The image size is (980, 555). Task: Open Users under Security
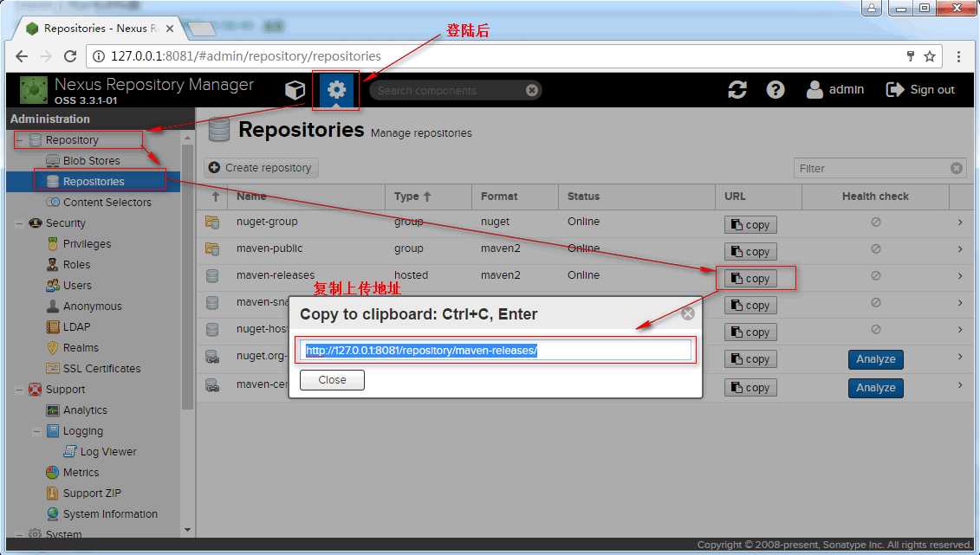pyautogui.click(x=77, y=286)
